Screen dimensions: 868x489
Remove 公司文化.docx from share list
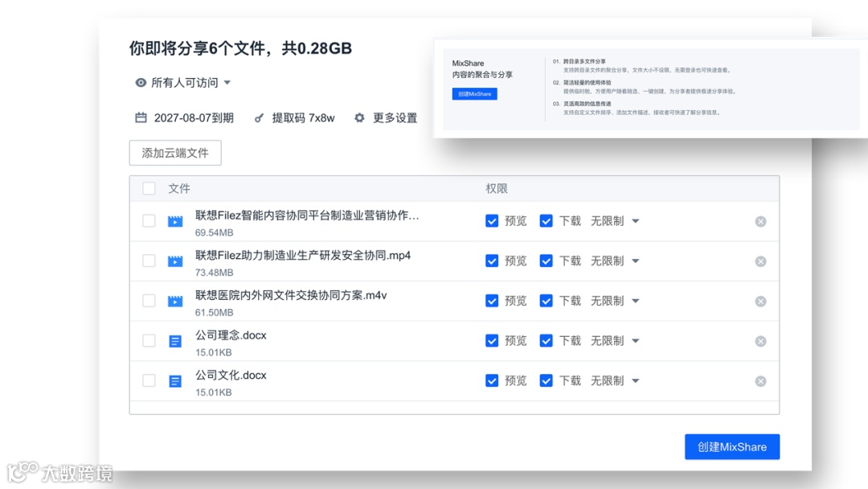tap(760, 381)
